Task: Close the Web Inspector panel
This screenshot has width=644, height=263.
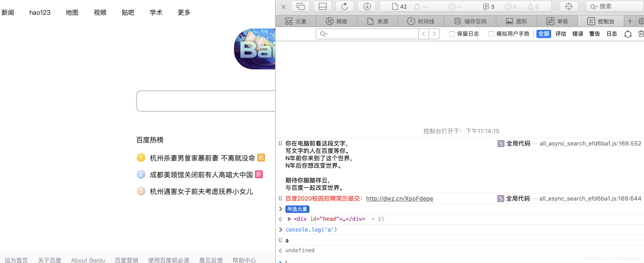Action: click(x=283, y=7)
